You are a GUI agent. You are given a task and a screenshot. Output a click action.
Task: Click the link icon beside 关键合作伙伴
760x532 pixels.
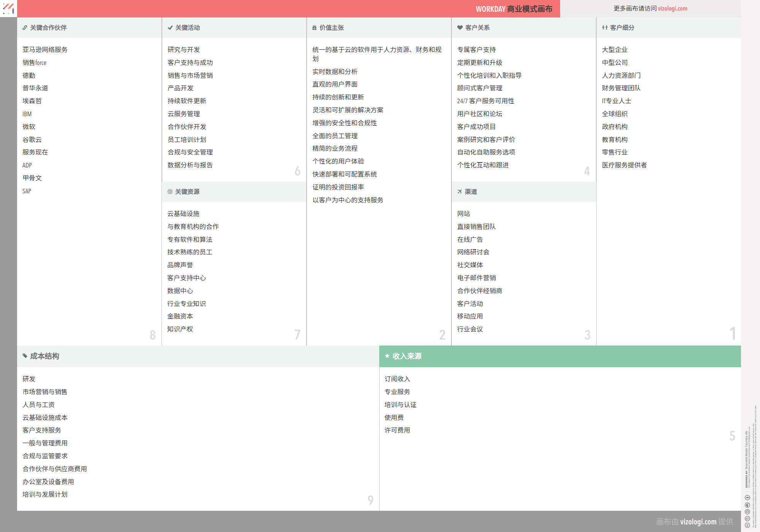tap(25, 28)
